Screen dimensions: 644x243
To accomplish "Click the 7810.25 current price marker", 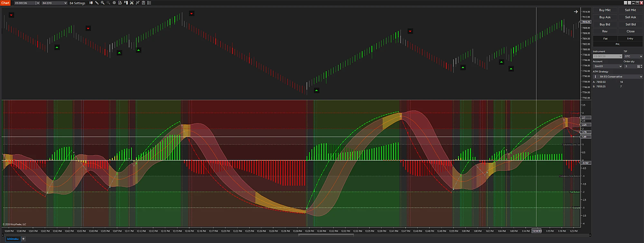I will coord(586,22).
